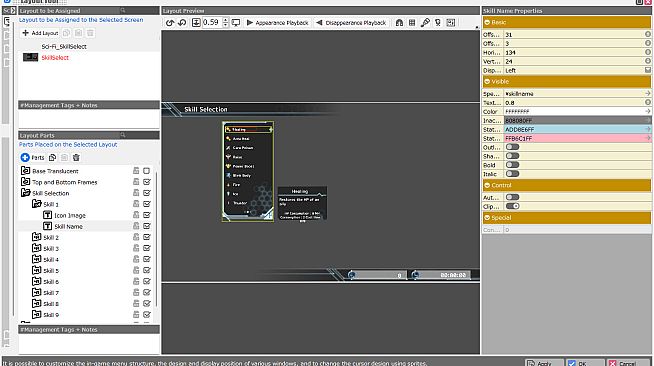Uncheck the Icon Image visibility checkbox
The image size is (654, 366).
point(146,215)
